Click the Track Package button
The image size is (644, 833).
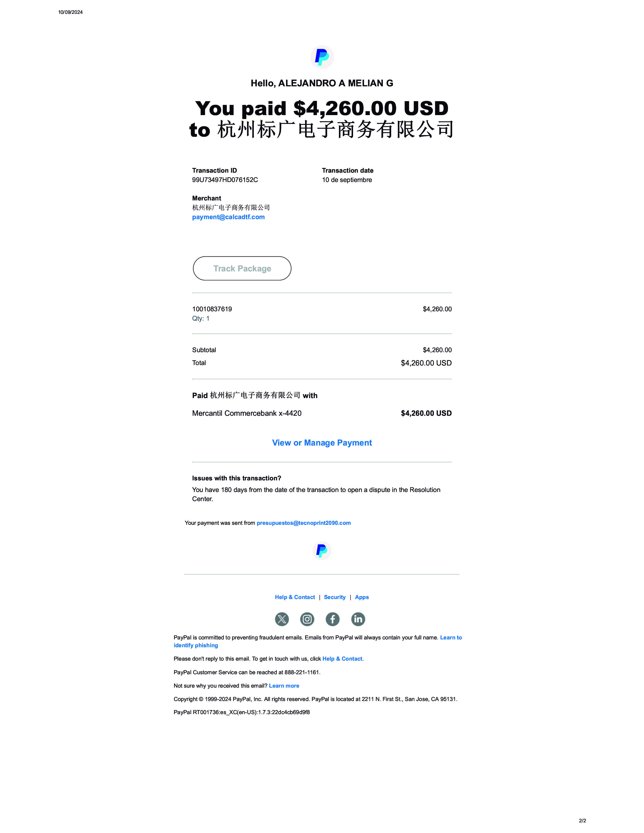[242, 269]
